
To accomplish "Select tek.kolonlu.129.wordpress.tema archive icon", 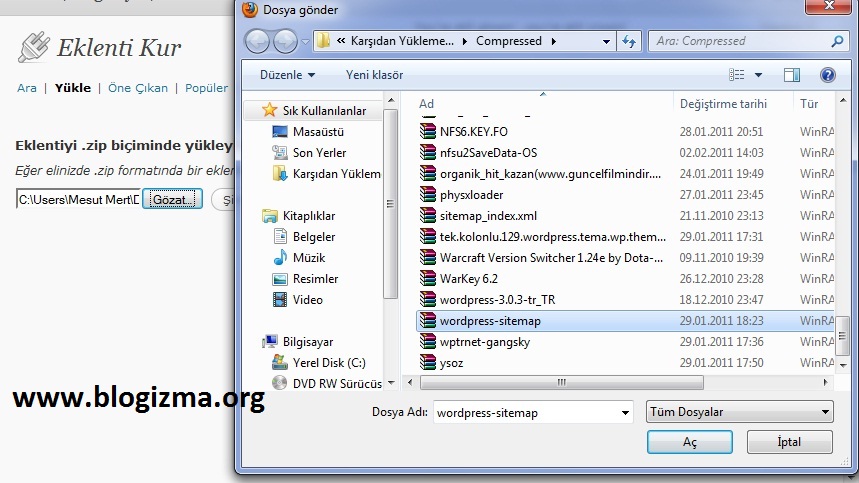I will 428,237.
